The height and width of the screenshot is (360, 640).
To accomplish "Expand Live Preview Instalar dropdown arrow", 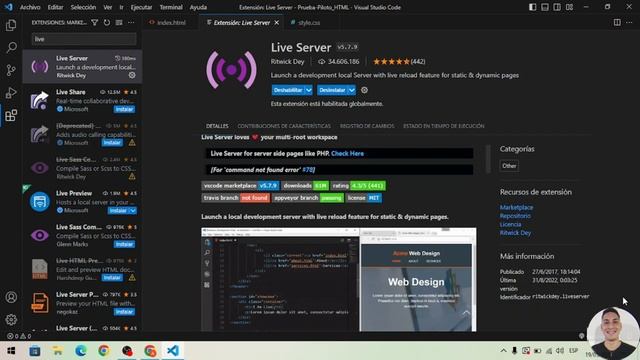I will pos(133,211).
